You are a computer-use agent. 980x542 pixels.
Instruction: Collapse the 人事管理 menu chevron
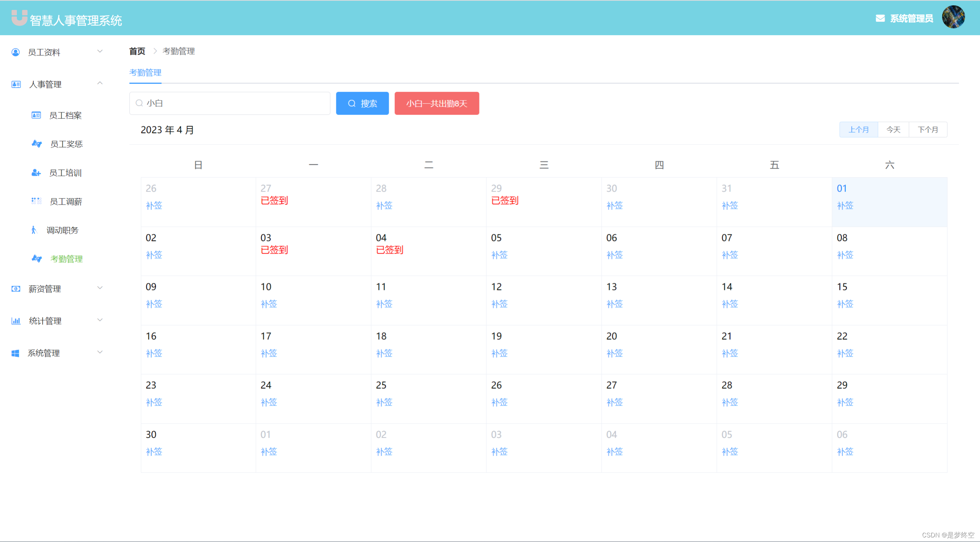click(x=100, y=84)
